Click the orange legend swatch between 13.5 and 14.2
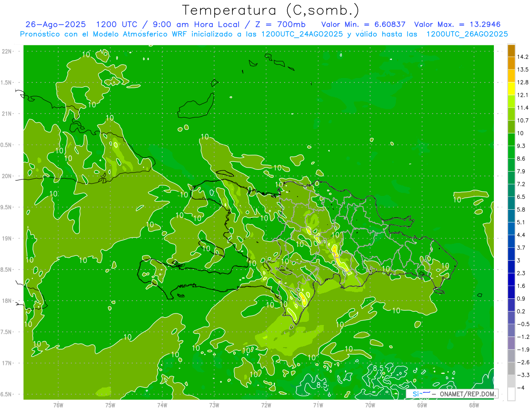The width and height of the screenshot is (532, 411). pyautogui.click(x=511, y=63)
